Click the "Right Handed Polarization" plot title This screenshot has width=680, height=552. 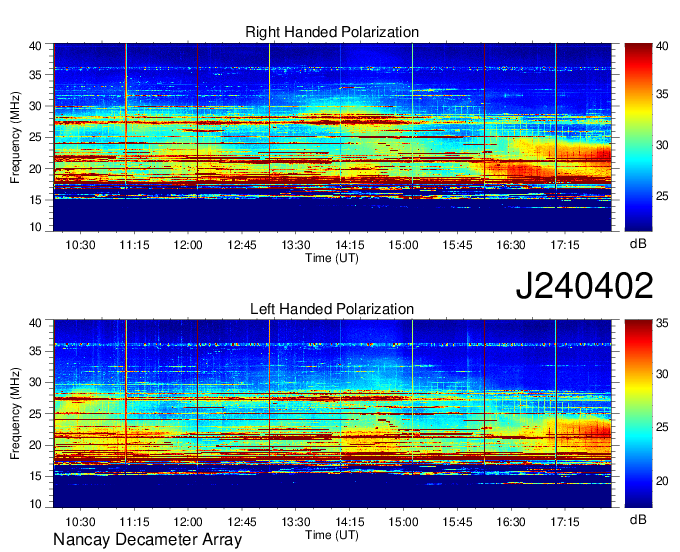click(x=332, y=32)
